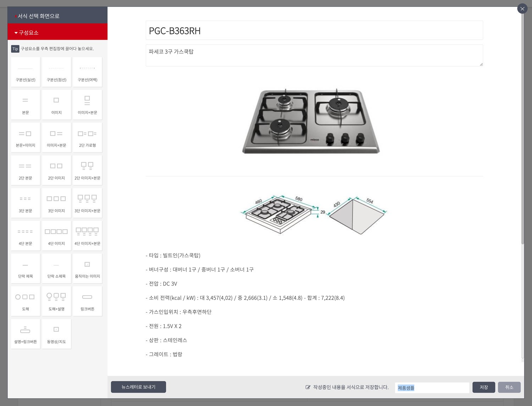The width and height of the screenshot is (532, 406).
Task: Click the line '- 그레이트 : 법랑'
Action: pos(164,354)
